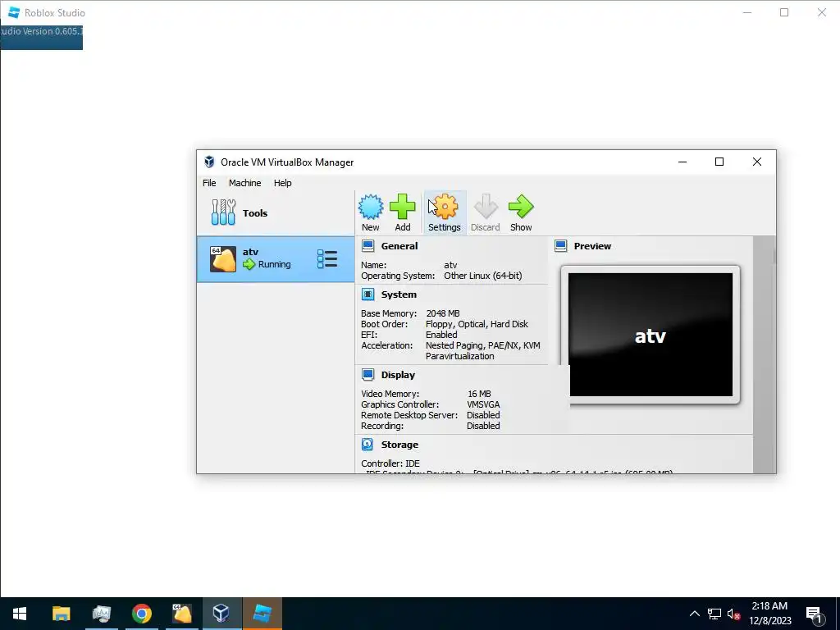Open the Help menu in VirtualBox
The image size is (840, 630).
coord(283,183)
